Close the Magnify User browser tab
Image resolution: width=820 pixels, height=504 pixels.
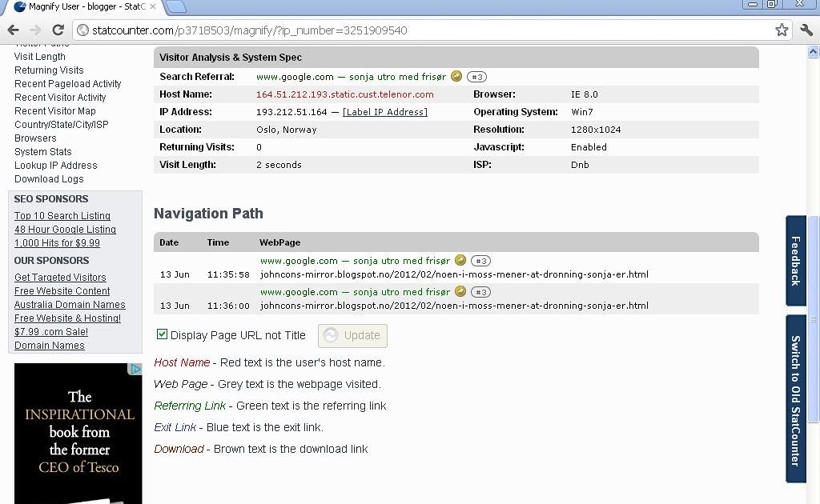pyautogui.click(x=153, y=6)
